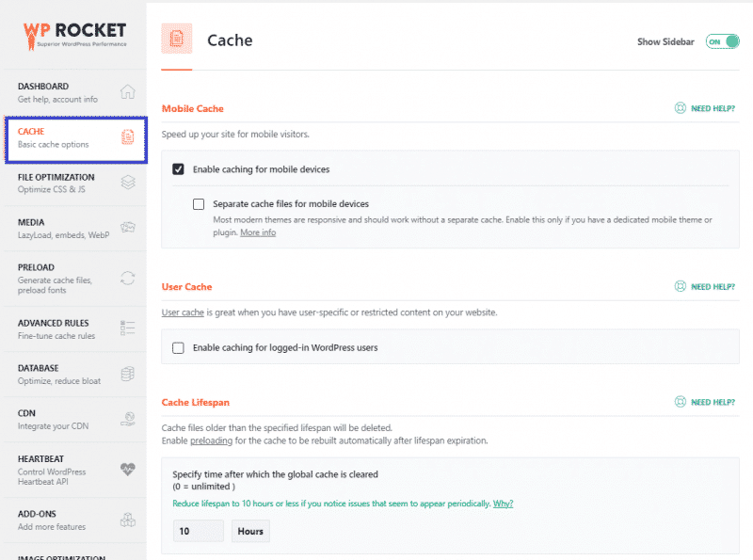
Task: Click the Preload circular arrows icon
Action: [x=129, y=276]
